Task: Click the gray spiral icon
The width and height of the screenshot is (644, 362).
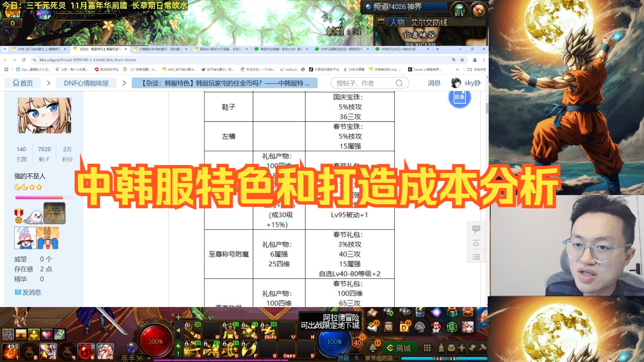Action: tap(420, 327)
